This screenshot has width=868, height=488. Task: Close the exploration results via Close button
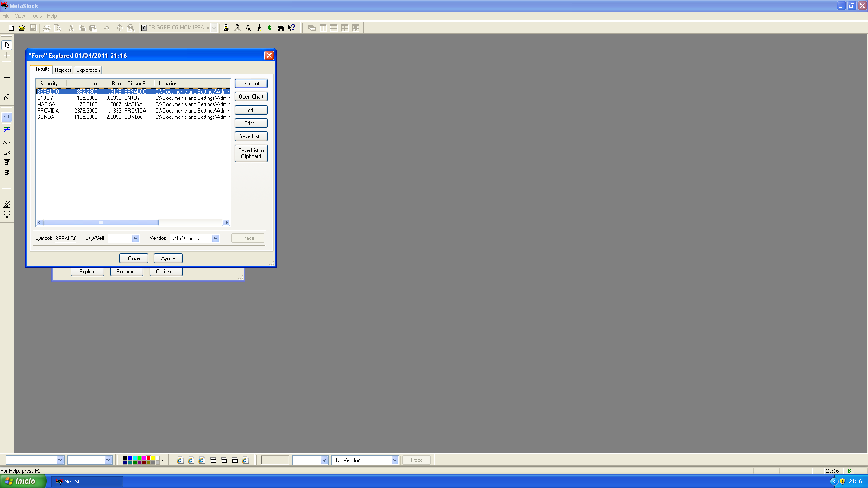134,258
